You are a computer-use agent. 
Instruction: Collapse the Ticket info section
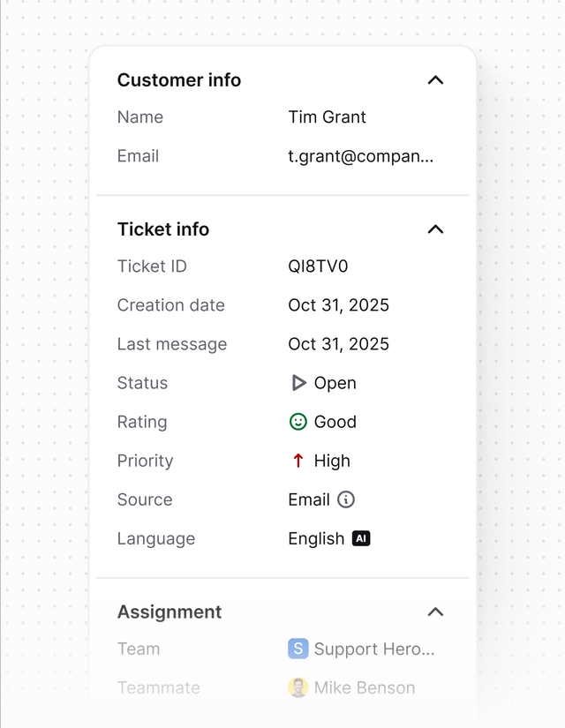point(434,229)
